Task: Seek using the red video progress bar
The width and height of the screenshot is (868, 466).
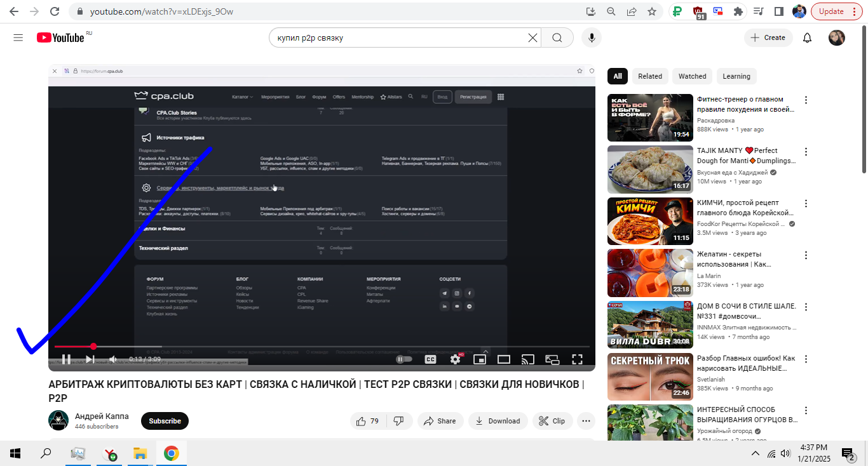Action: tap(322, 347)
